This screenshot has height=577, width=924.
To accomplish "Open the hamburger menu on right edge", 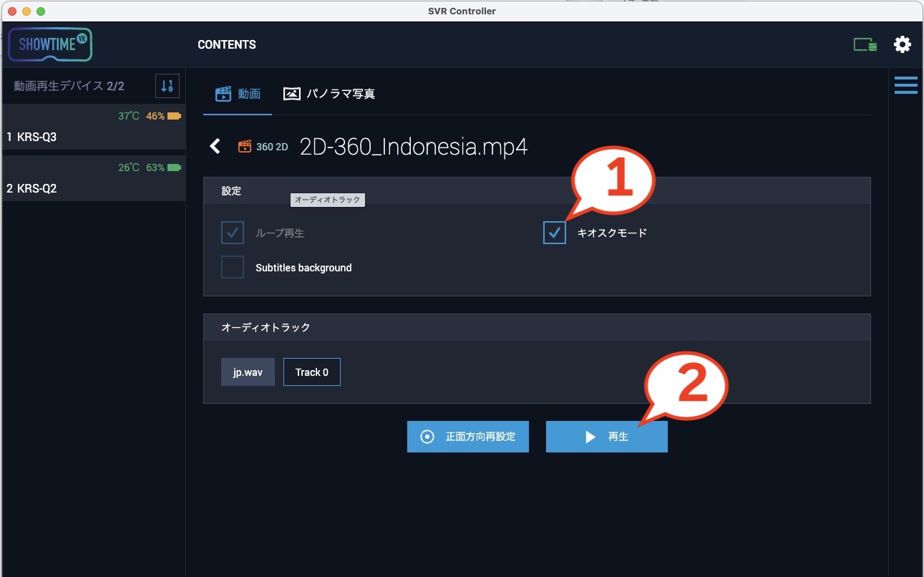I will click(x=905, y=85).
